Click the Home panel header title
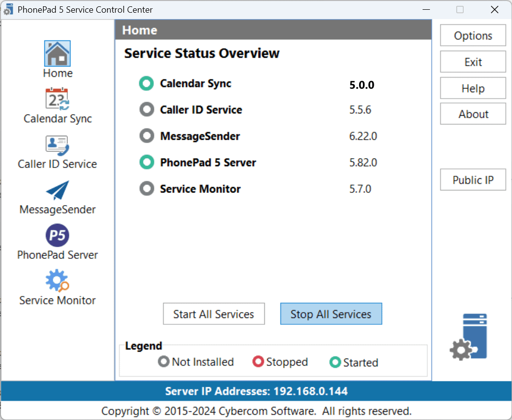The height and width of the screenshot is (420, 512). point(140,30)
